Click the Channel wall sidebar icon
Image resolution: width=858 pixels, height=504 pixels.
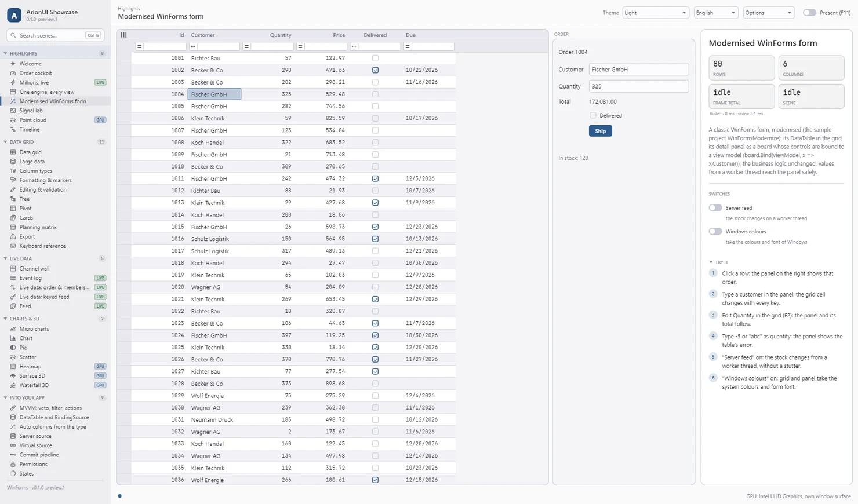(13, 269)
